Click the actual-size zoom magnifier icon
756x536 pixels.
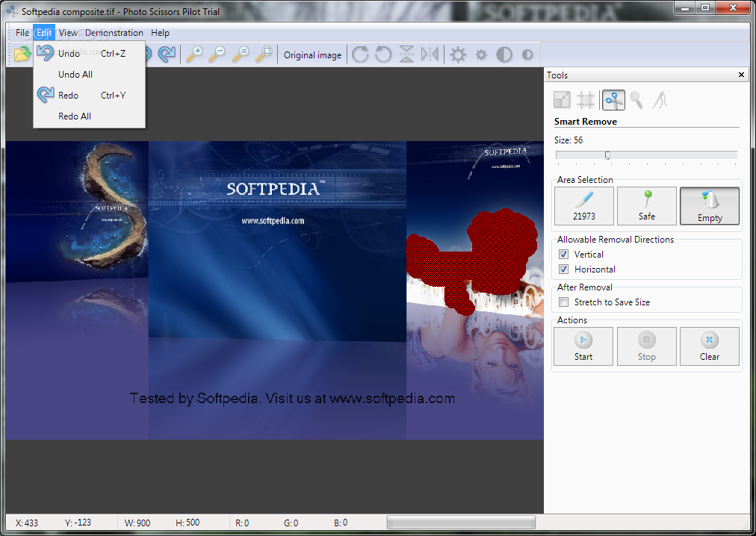click(x=241, y=54)
